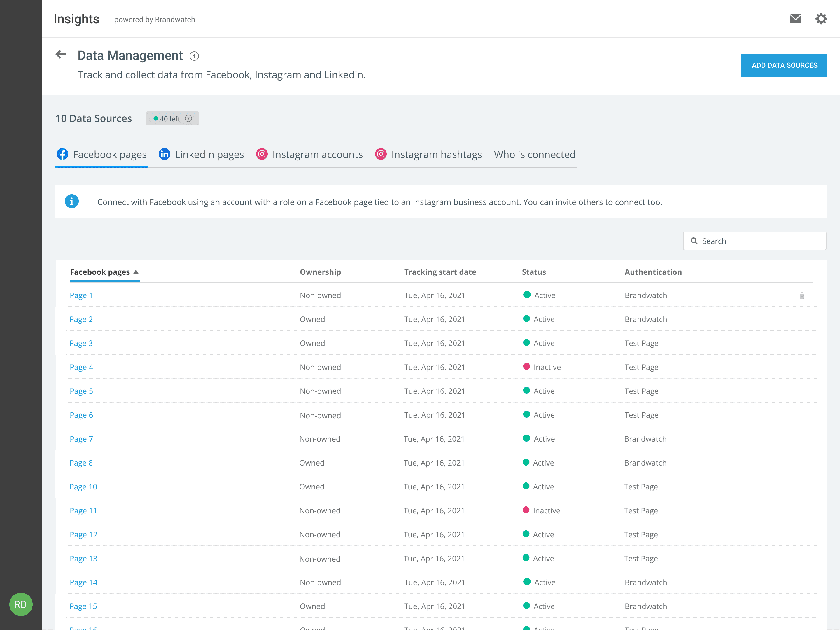Select the LinkedIn logo icon in tabs

pyautogui.click(x=164, y=154)
